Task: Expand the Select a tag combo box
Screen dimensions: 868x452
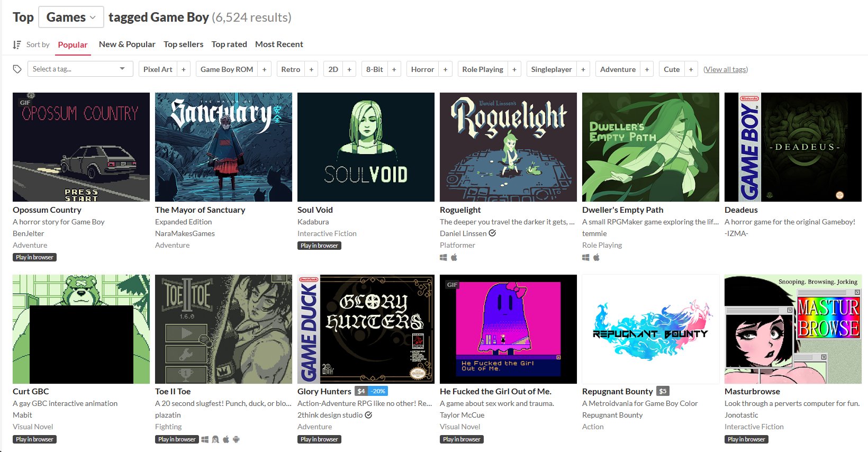Action: [x=78, y=69]
